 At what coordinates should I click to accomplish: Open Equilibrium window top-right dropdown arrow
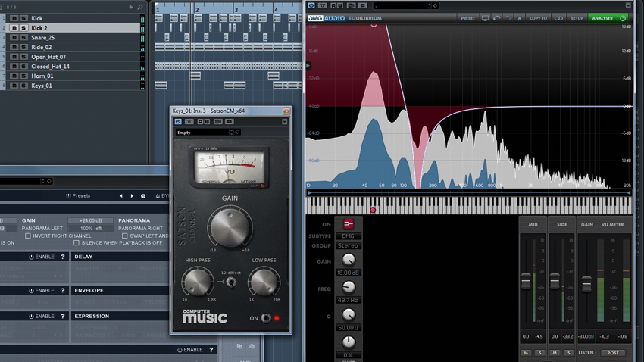628,5
